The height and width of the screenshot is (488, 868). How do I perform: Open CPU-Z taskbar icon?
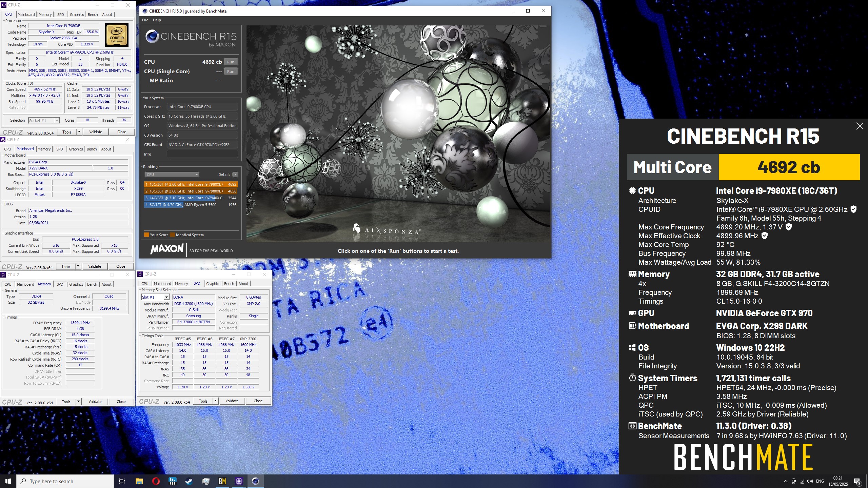click(x=239, y=481)
